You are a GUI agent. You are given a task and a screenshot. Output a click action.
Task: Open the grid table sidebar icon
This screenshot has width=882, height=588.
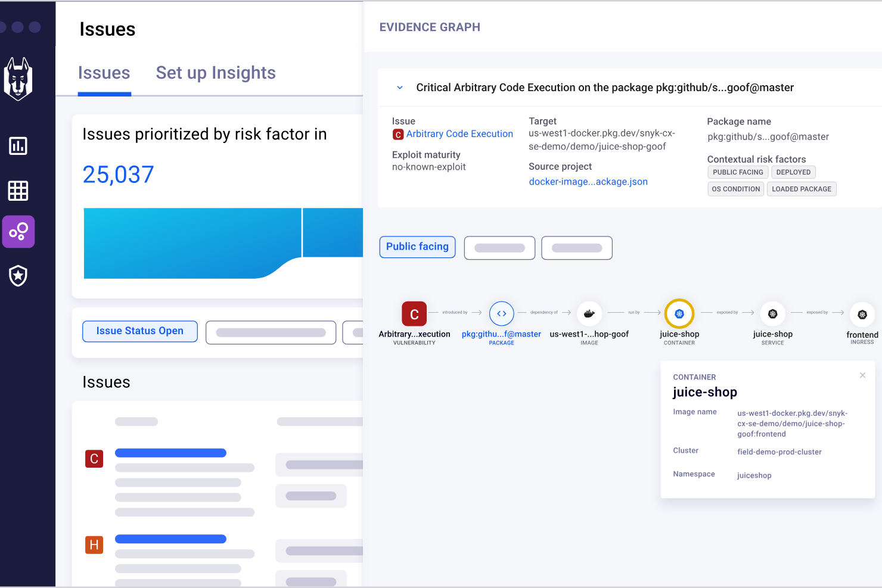point(18,191)
